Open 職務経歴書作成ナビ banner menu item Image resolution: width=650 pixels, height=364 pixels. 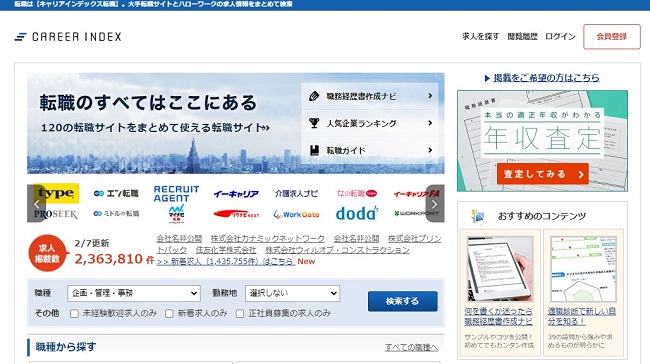[369, 96]
